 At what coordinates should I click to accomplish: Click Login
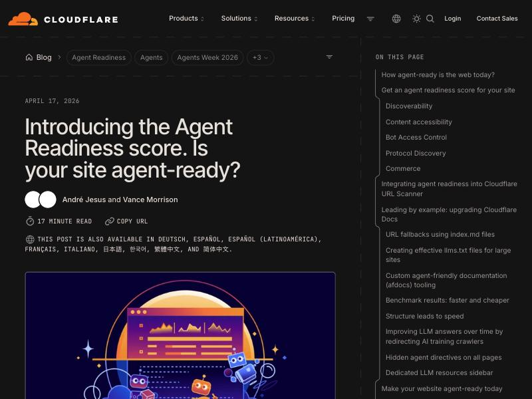(x=453, y=19)
